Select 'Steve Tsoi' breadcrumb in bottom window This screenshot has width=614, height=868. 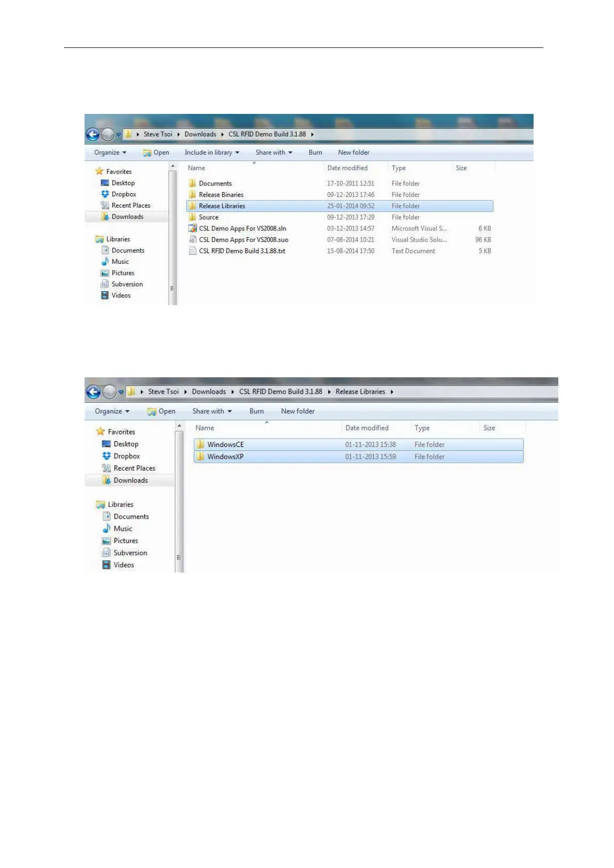[x=163, y=392]
